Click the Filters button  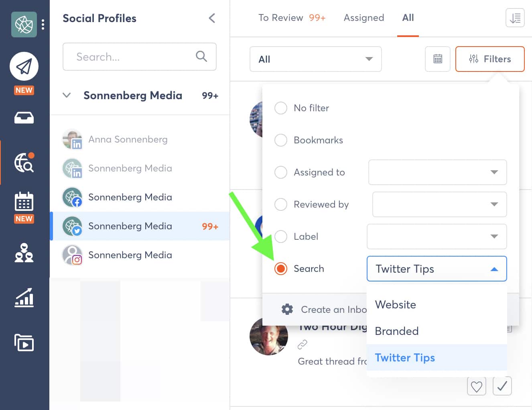point(490,59)
